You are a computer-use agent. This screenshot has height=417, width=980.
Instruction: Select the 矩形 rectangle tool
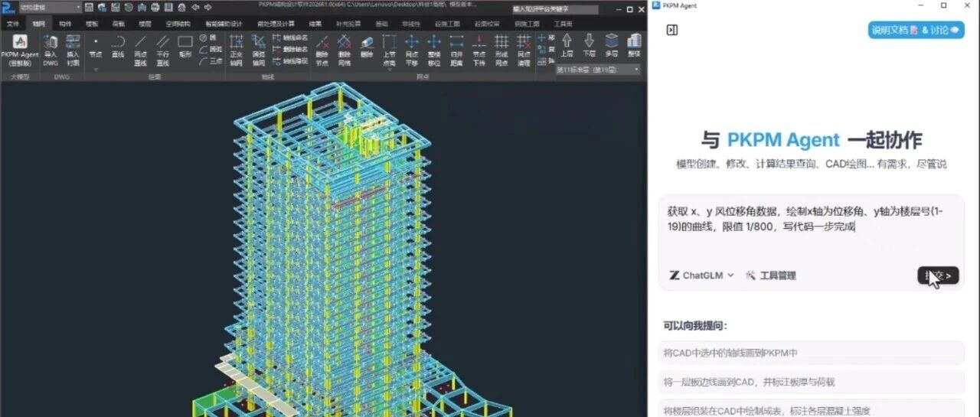tap(185, 47)
